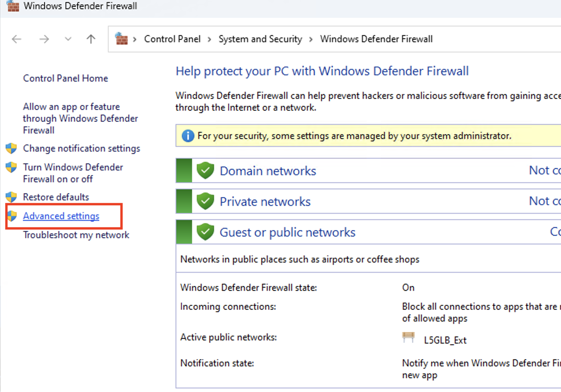
Task: Click Restore defaults in the sidebar
Action: pos(56,197)
